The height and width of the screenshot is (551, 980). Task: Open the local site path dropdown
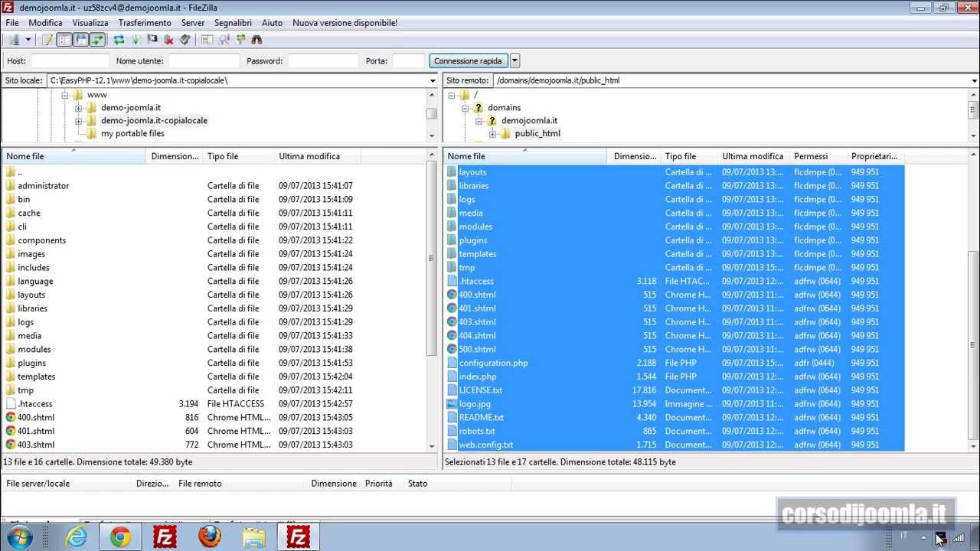tap(433, 80)
